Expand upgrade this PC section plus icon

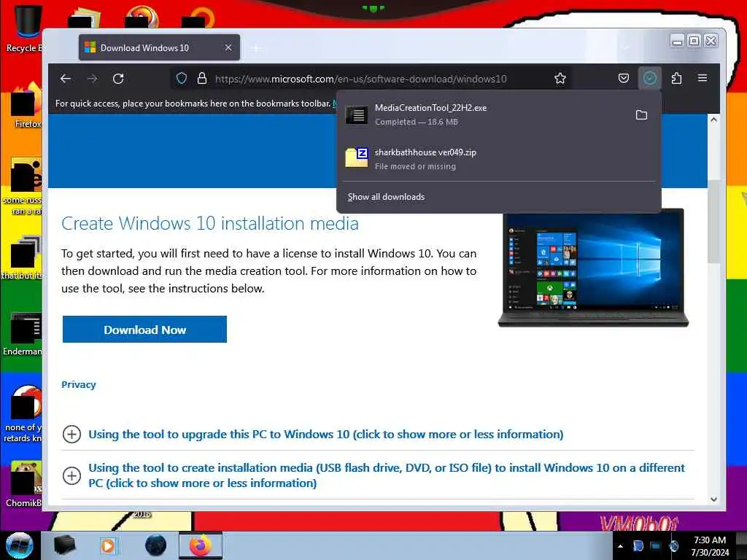[72, 435]
